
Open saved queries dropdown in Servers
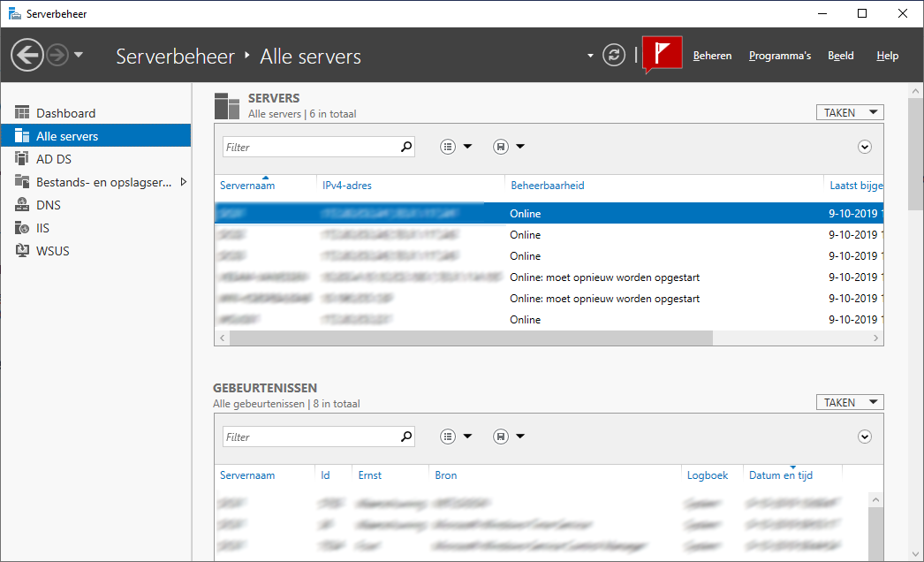point(509,148)
